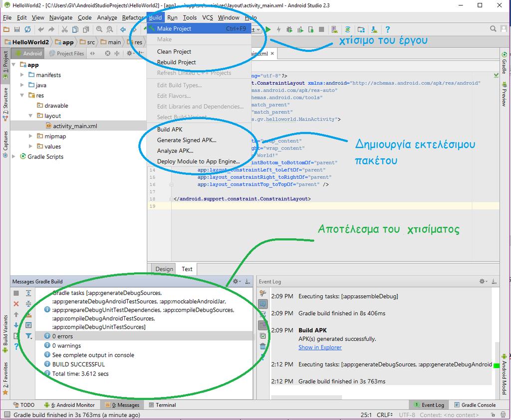Click the Expand All icon in Messages

click(x=28, y=293)
